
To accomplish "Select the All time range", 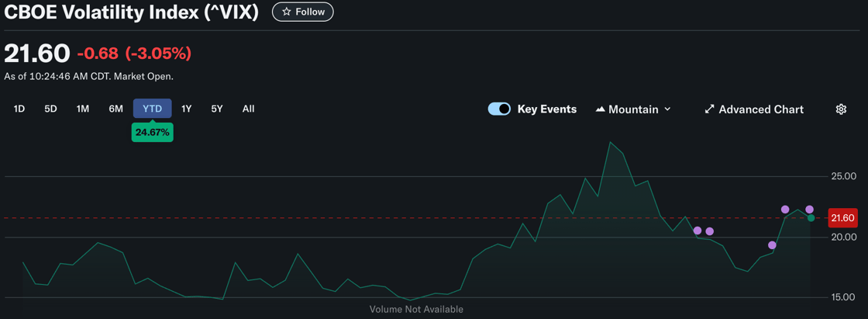I will coord(249,109).
